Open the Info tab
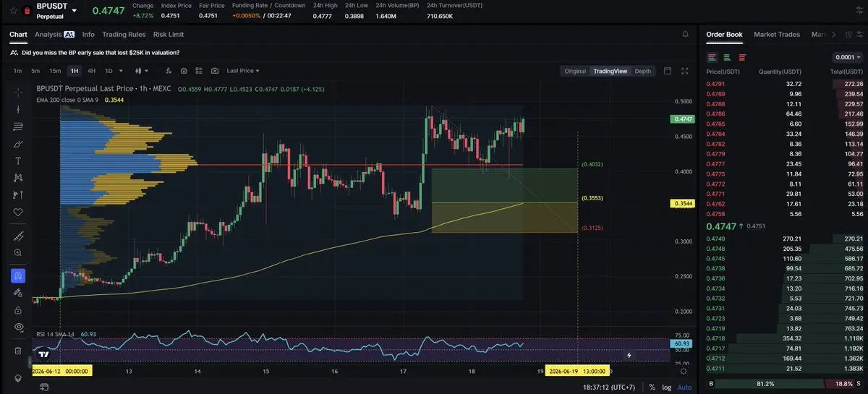 click(88, 34)
